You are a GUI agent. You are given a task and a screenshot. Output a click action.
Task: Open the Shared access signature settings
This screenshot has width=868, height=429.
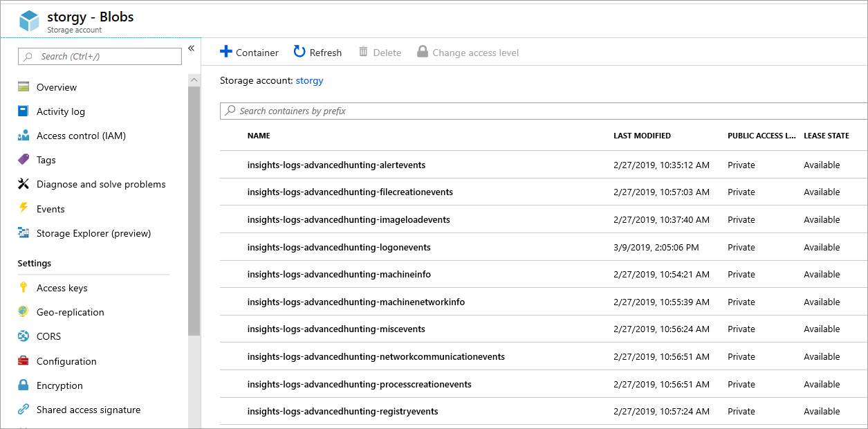(x=88, y=410)
